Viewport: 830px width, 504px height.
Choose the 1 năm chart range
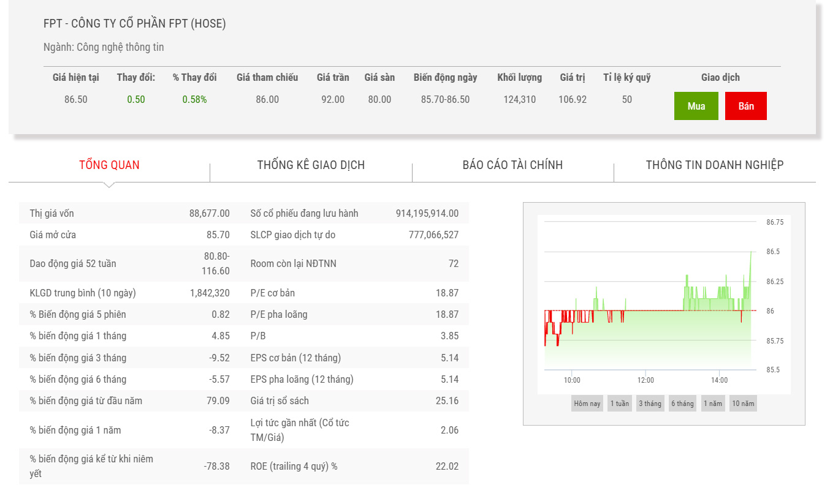pos(713,404)
